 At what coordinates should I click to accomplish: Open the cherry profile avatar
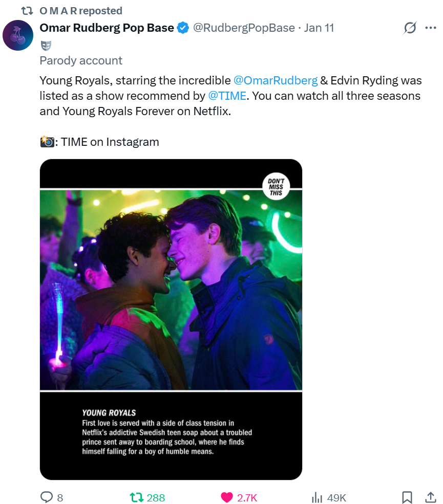18,36
